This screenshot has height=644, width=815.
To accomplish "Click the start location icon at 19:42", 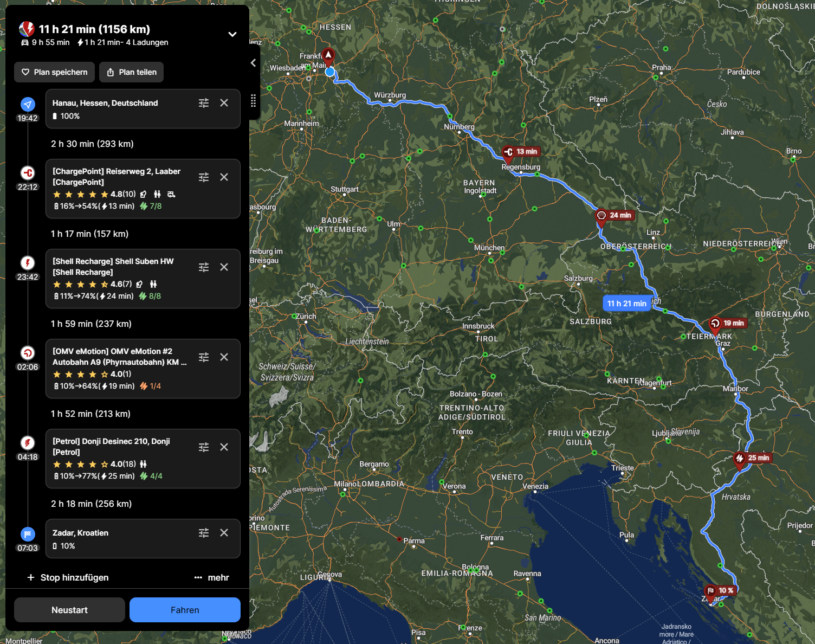I will [x=28, y=104].
